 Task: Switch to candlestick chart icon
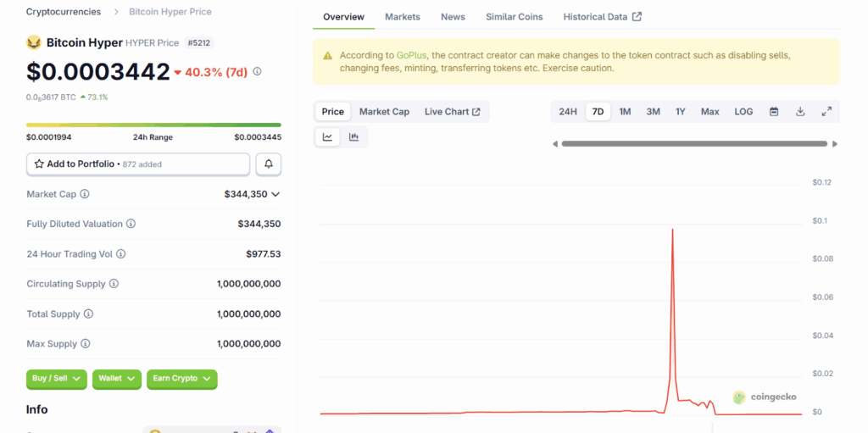pyautogui.click(x=354, y=137)
